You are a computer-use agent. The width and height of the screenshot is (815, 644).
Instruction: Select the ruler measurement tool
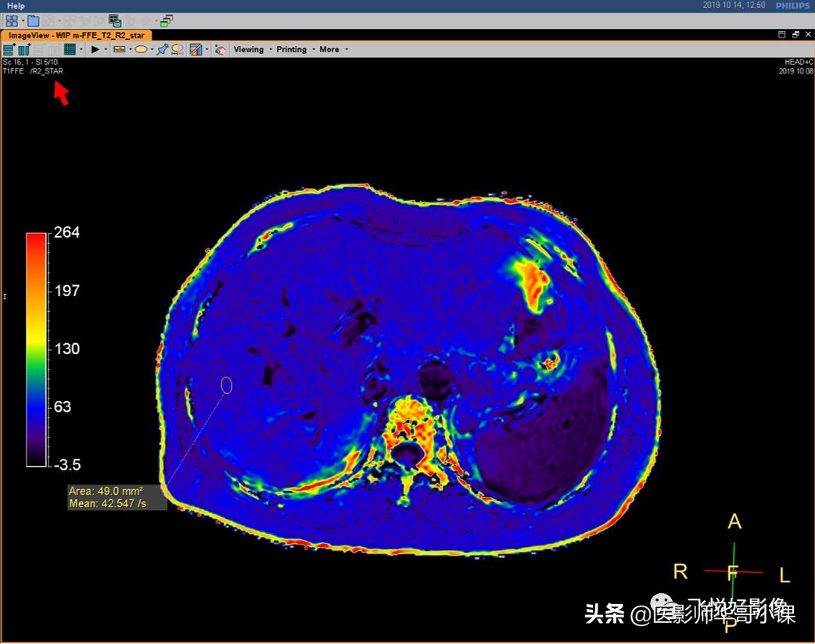[x=120, y=49]
